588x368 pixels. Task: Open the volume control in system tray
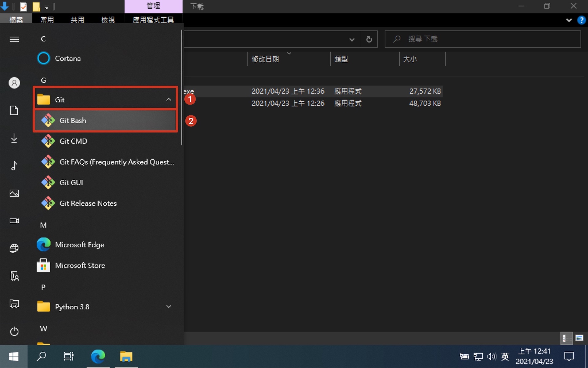coord(492,356)
